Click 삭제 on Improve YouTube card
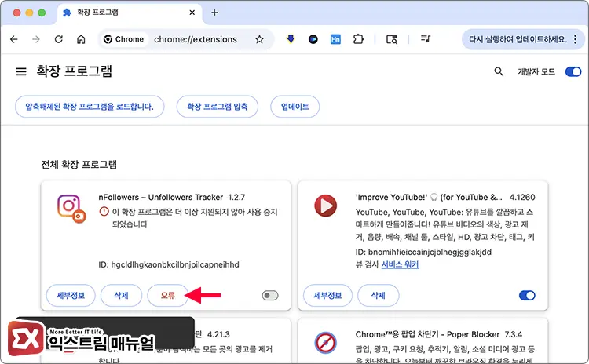589x364 pixels. point(379,296)
